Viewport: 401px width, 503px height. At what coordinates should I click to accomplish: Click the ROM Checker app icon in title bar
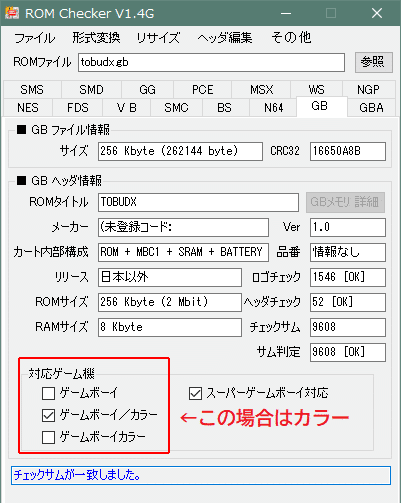click(12, 13)
